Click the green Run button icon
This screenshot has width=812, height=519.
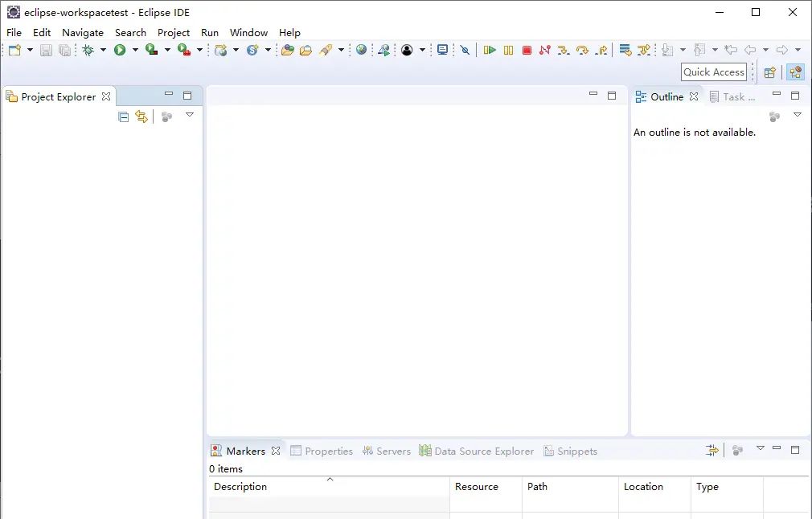pyautogui.click(x=120, y=50)
